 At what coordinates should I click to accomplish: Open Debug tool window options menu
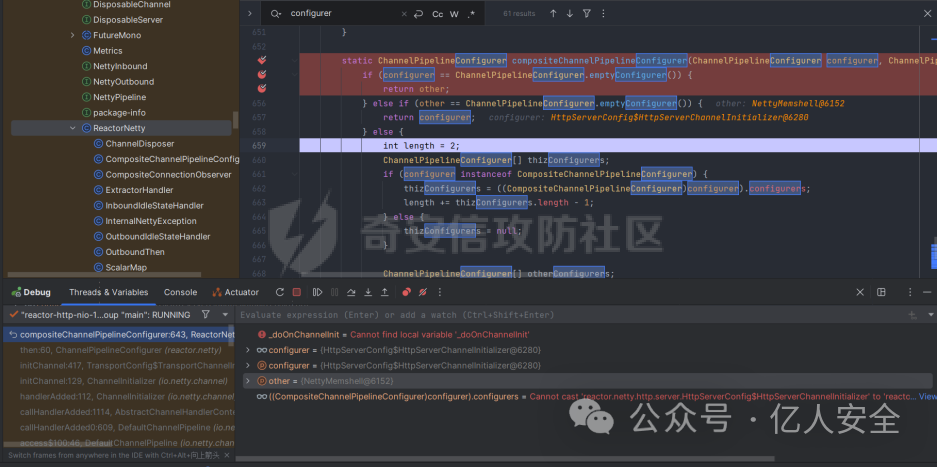(910, 292)
